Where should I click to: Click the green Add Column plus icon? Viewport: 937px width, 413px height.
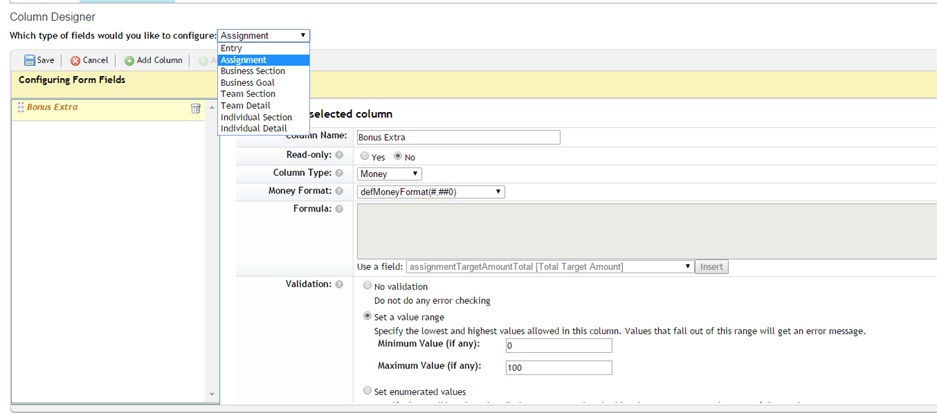coord(129,60)
